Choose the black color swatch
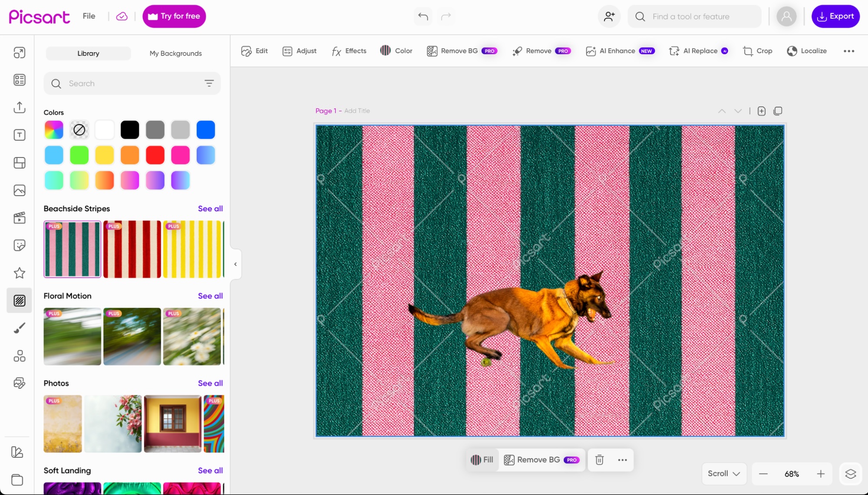The image size is (868, 495). (129, 130)
